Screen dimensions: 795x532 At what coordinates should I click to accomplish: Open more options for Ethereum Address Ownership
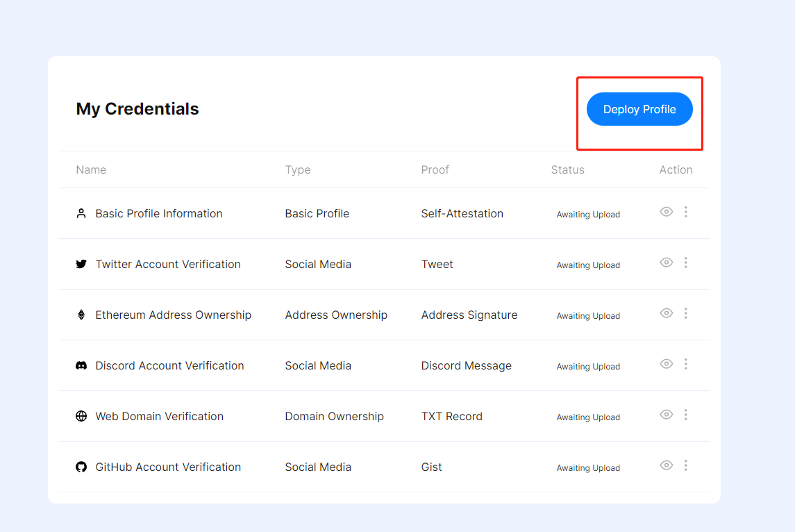point(685,313)
